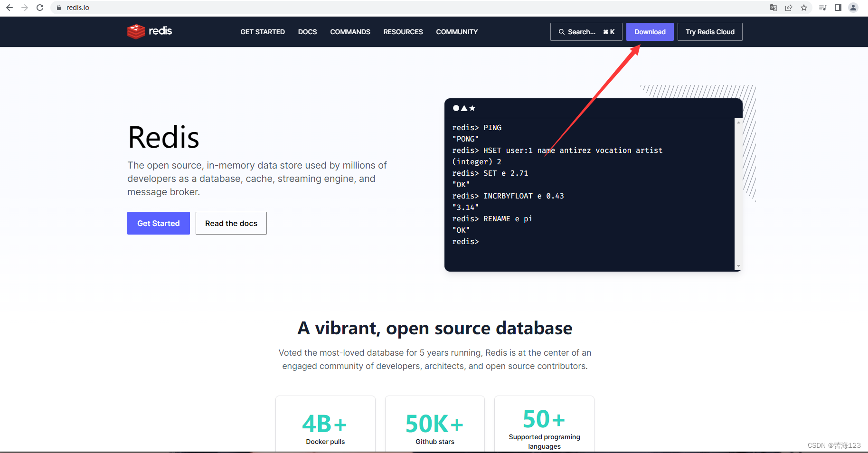Image resolution: width=868 pixels, height=453 pixels.
Task: Click the terminal scrollbar down arrow
Action: tap(738, 266)
